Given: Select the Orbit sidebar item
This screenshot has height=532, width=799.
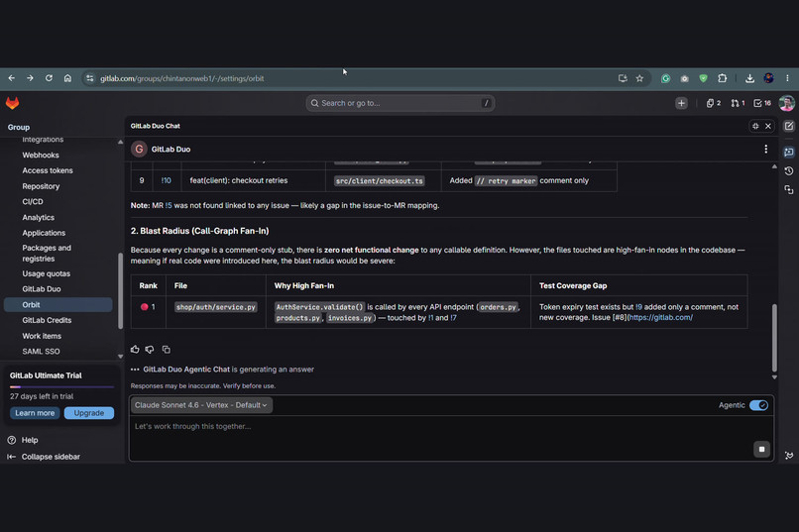Looking at the screenshot, I should click(x=58, y=305).
